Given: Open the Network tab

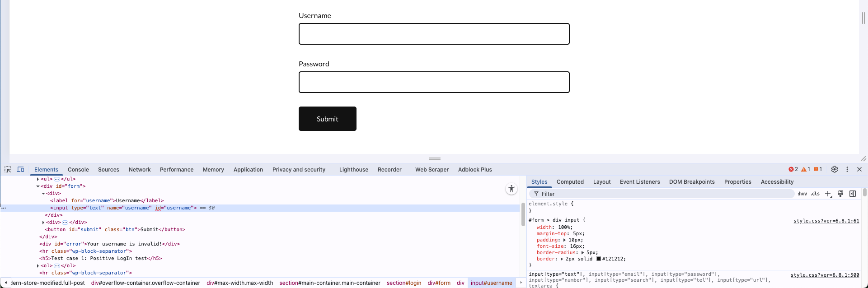Looking at the screenshot, I should point(140,170).
